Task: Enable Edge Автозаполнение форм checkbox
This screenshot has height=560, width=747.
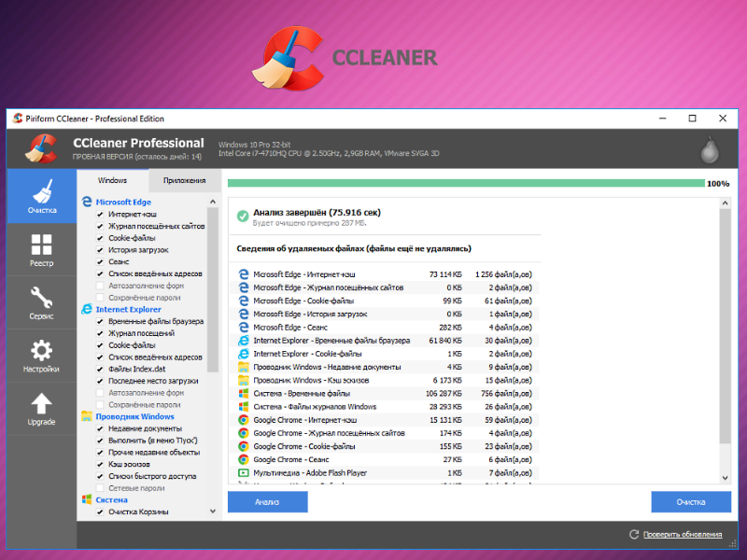Action: 100,286
